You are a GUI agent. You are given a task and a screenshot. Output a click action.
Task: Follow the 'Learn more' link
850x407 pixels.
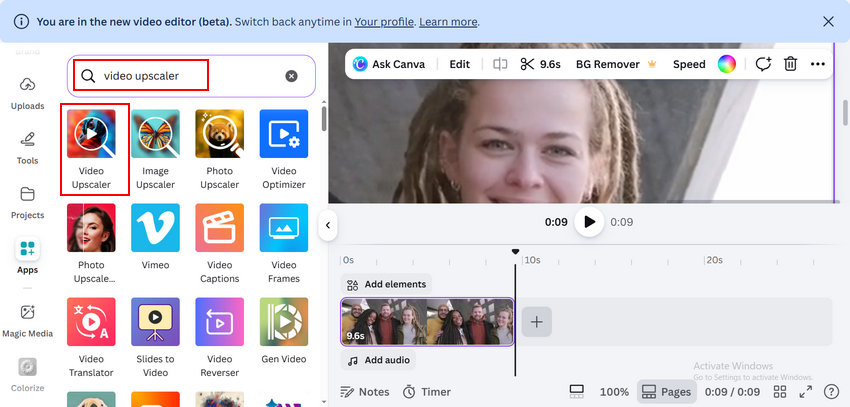(448, 22)
